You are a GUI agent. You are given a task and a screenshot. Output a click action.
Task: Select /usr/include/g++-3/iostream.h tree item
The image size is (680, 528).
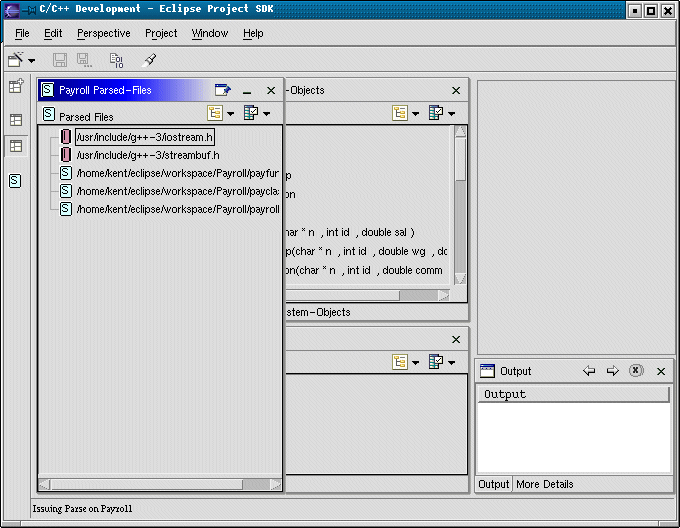coord(145,136)
